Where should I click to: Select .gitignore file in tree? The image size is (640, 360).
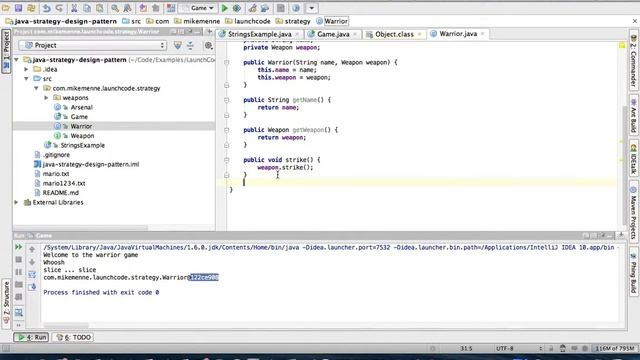(x=56, y=155)
